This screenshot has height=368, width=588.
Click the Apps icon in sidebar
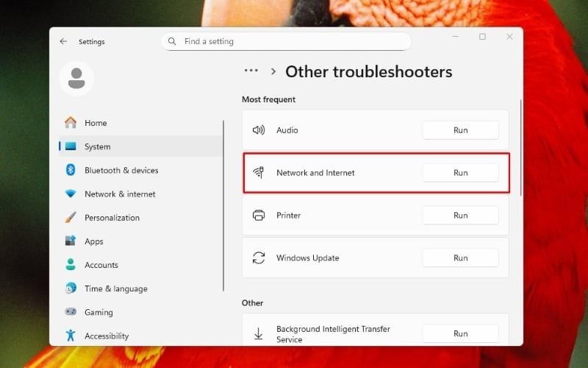tap(71, 241)
